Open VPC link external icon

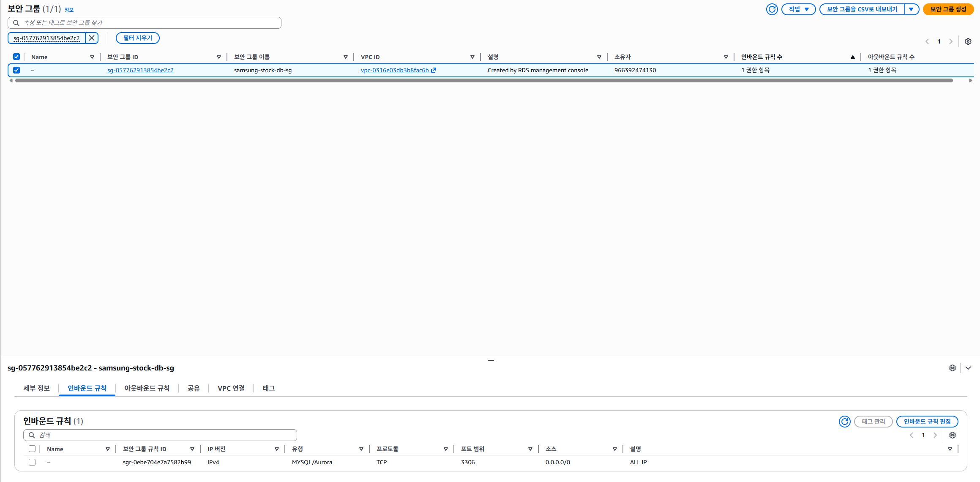(x=434, y=70)
